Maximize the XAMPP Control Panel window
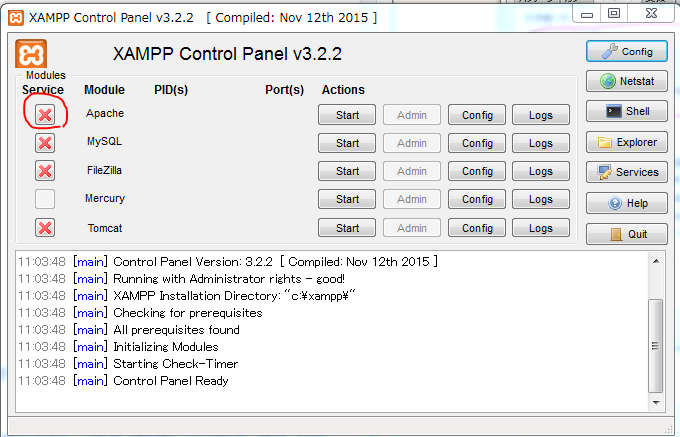 point(614,13)
